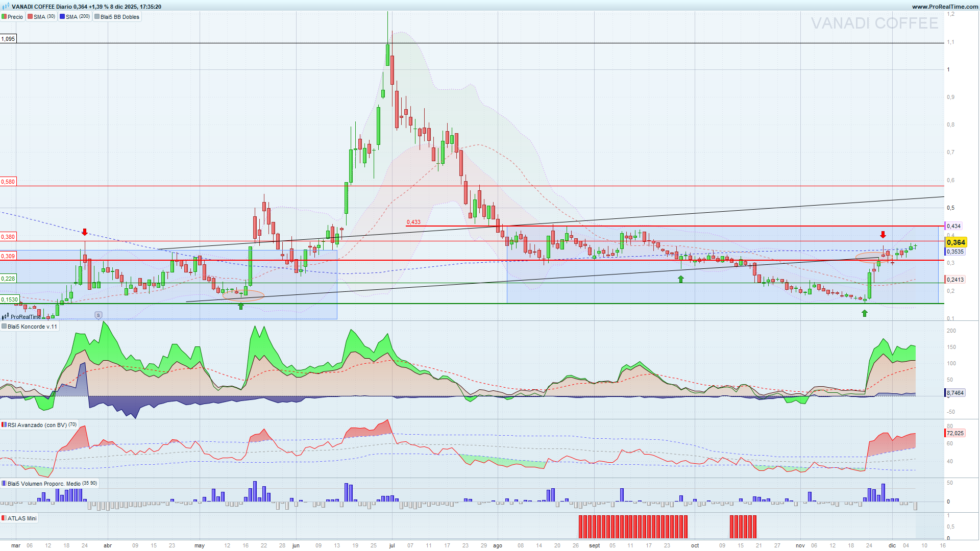Screen dimensions: 980x551
Task: Click the 72,025 RSI value tag
Action: pos(955,433)
